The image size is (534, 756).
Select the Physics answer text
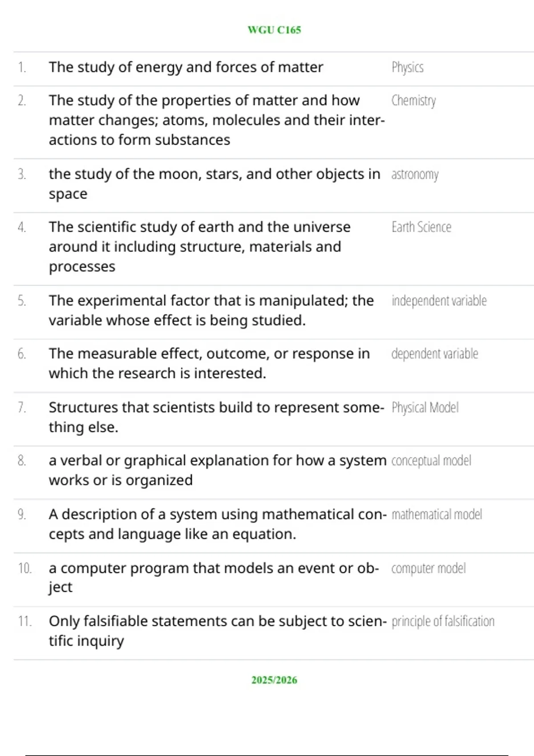pyautogui.click(x=408, y=68)
